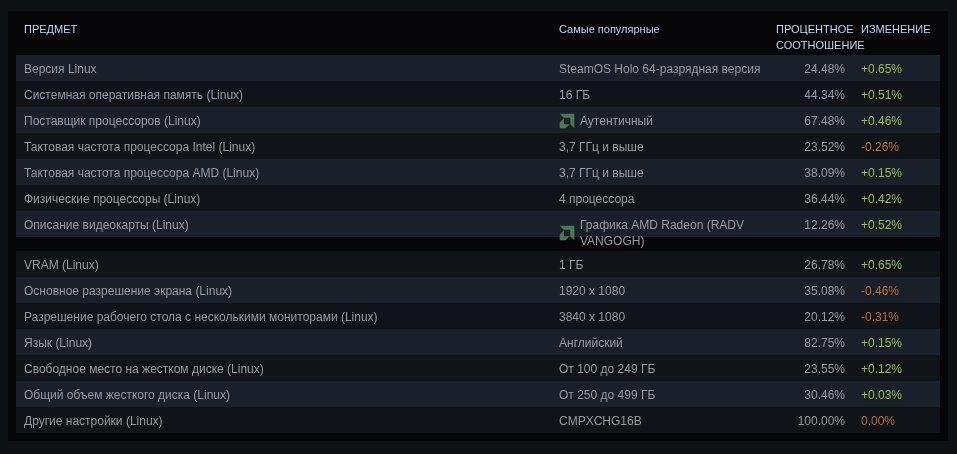The image size is (957, 454).
Task: Click the Самые популярные column header
Action: pos(609,29)
